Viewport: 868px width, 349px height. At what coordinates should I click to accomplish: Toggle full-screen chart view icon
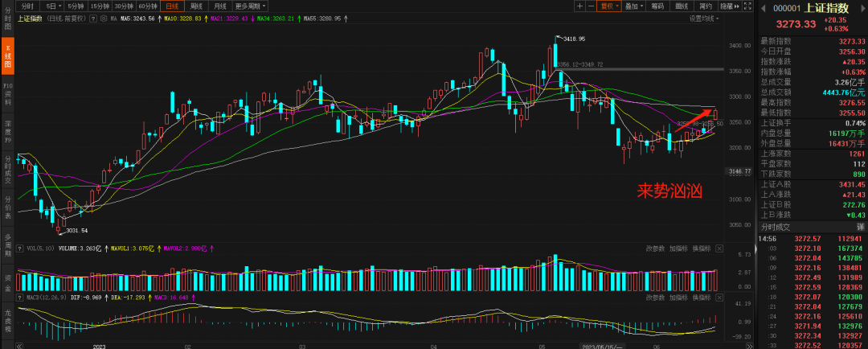pos(748,6)
